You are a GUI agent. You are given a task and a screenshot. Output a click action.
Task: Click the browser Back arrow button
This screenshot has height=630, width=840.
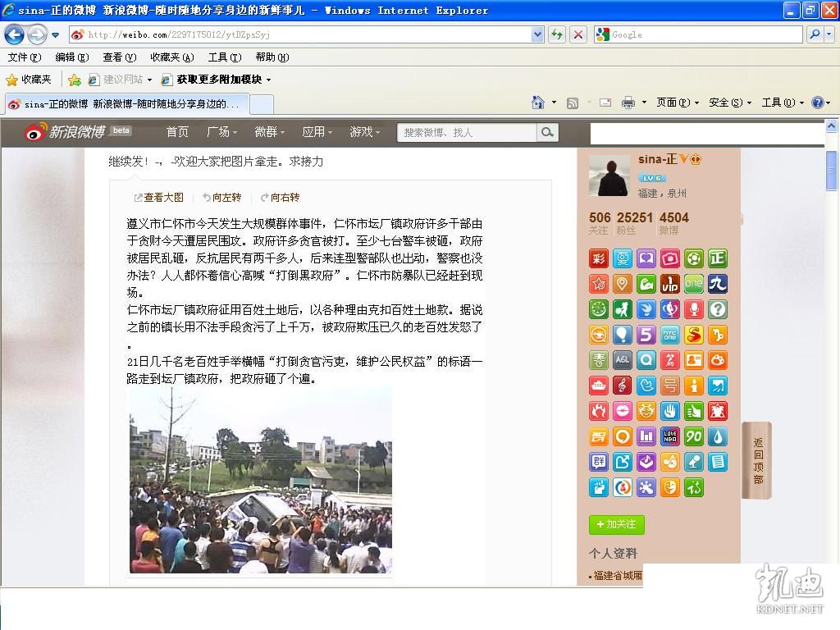[x=14, y=34]
